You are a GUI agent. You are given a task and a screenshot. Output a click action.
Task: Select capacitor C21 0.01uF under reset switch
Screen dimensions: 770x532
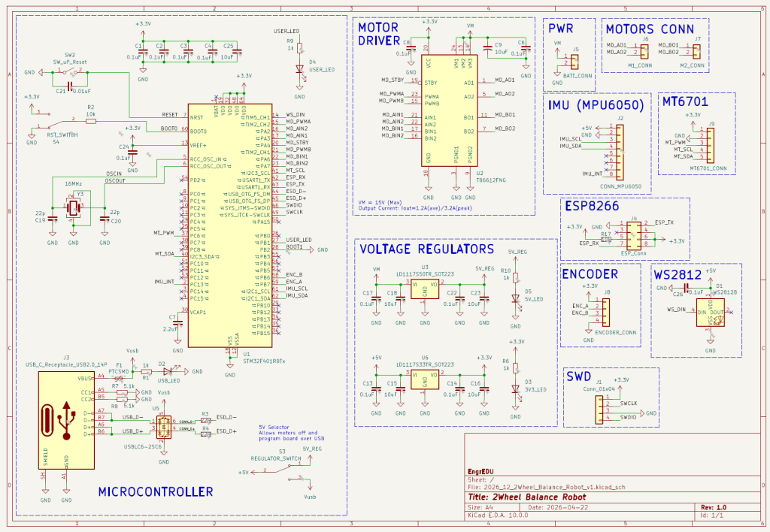70,86
